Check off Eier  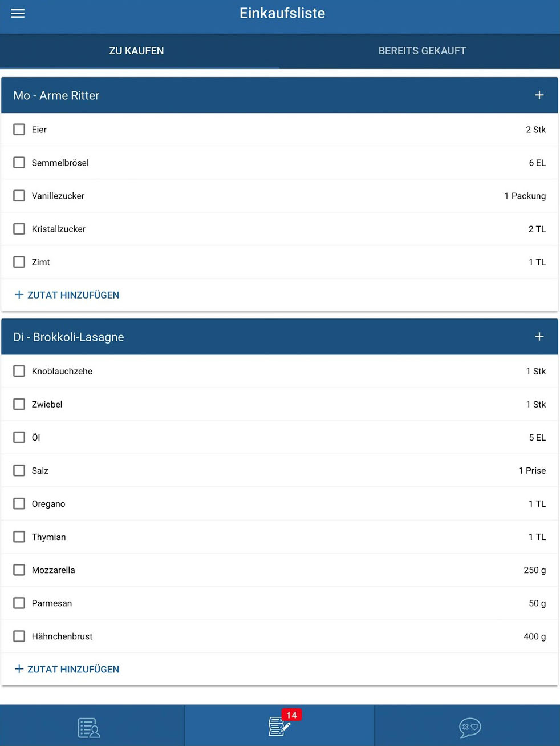19,130
